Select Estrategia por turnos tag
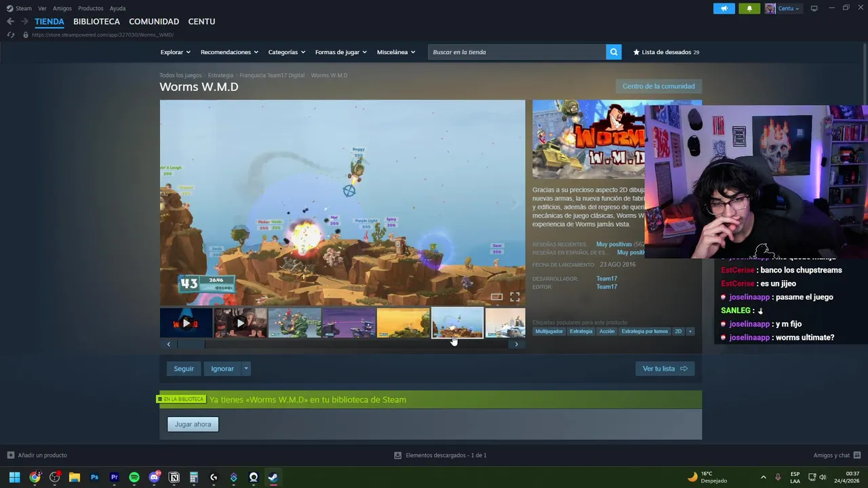Image resolution: width=868 pixels, height=488 pixels. [645, 331]
